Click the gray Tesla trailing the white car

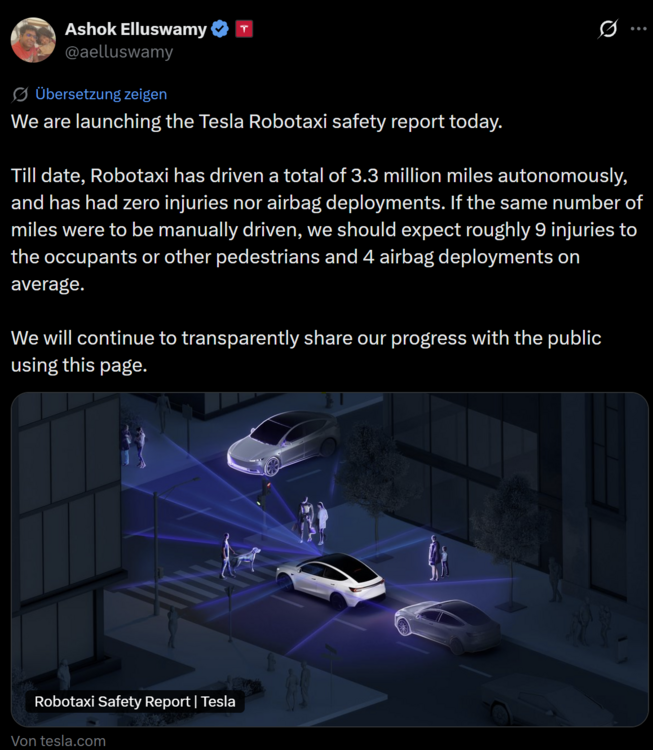click(447, 625)
